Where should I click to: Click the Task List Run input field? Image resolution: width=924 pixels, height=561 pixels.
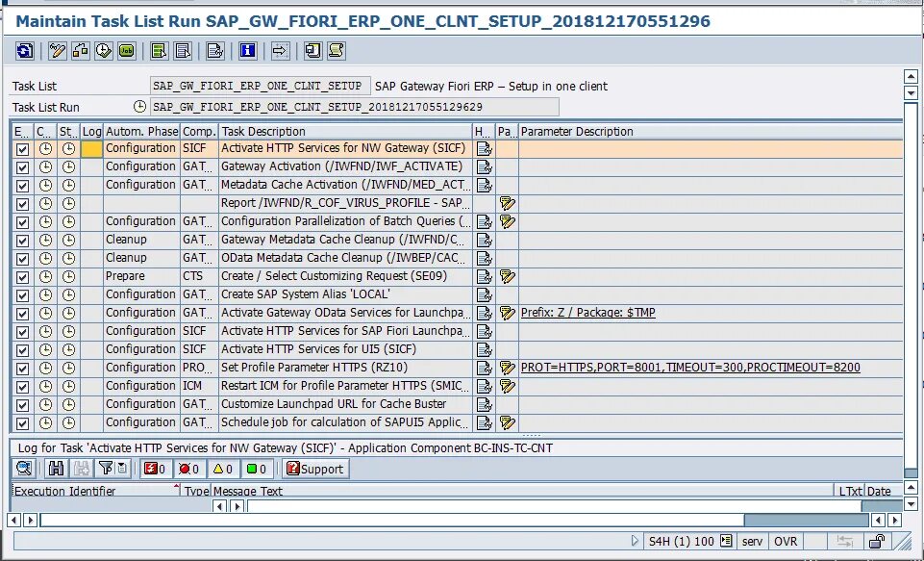[354, 107]
